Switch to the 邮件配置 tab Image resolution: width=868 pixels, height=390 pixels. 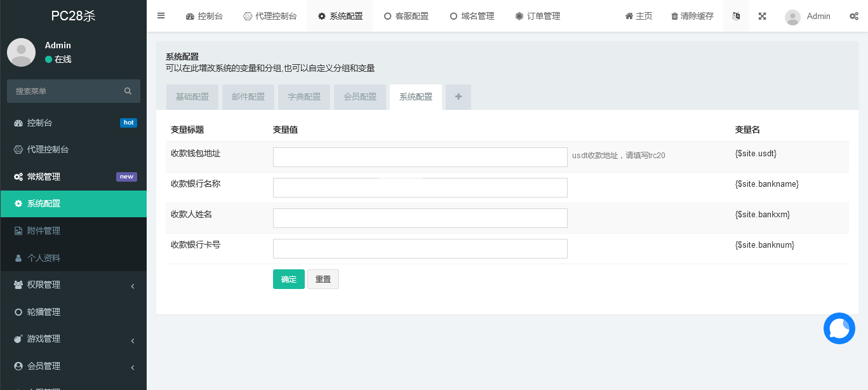coord(248,97)
